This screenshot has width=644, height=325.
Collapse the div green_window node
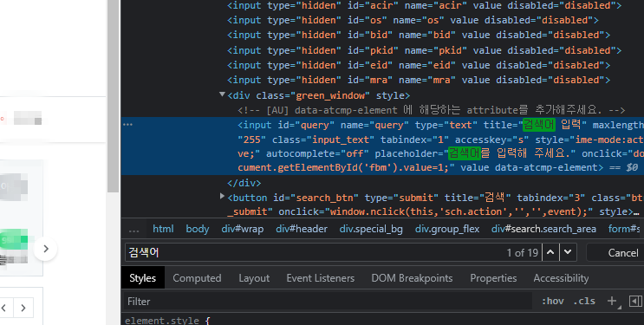coord(222,95)
